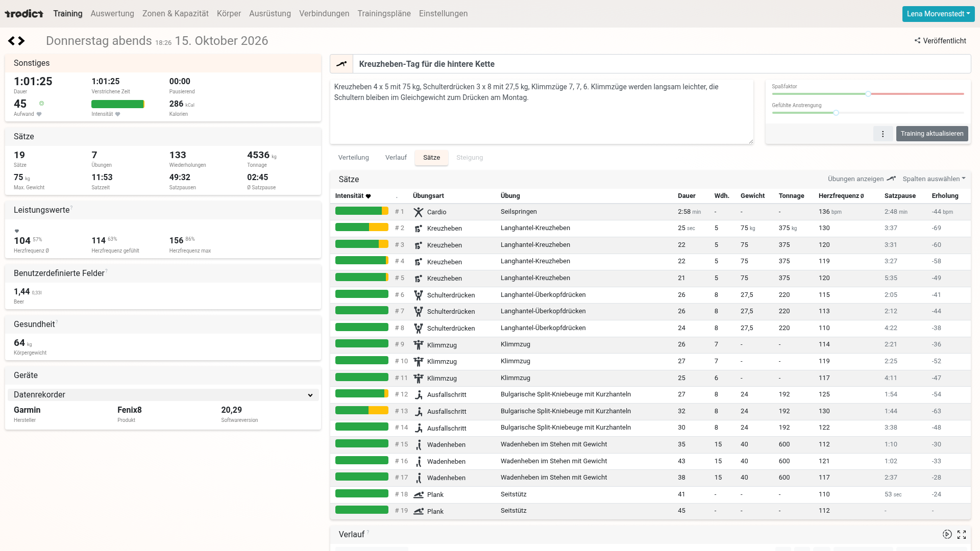Go to previous workout arrow
The image size is (980, 551).
pyautogui.click(x=11, y=41)
